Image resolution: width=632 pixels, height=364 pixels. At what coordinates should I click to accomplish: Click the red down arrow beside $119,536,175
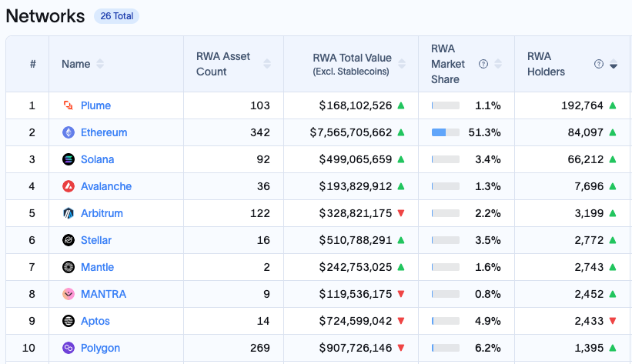(x=401, y=294)
